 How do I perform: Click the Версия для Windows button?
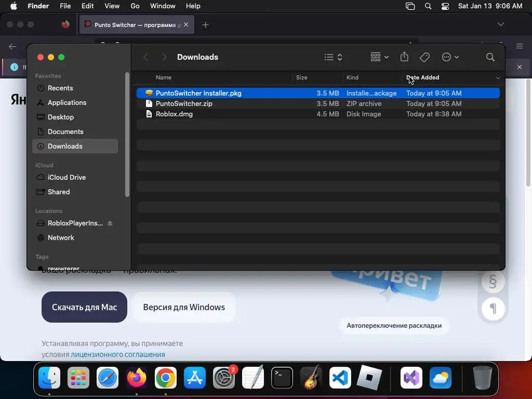pyautogui.click(x=184, y=307)
